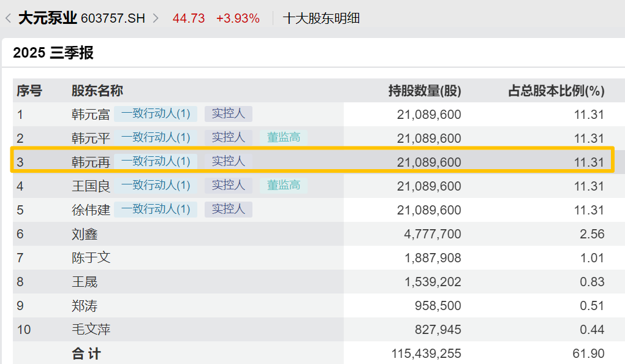This screenshot has width=625, height=364.
Task: Click stock code 603757.SH
Action: point(113,18)
